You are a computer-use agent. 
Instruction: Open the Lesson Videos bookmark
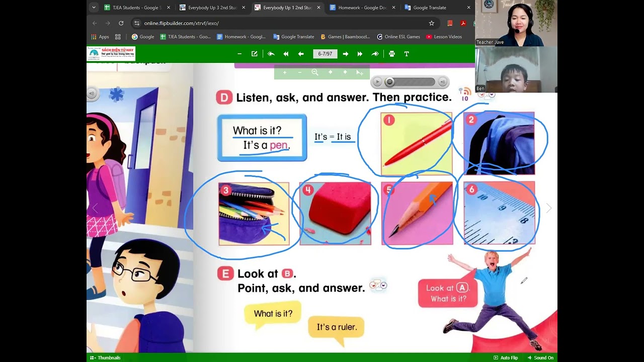[444, 37]
